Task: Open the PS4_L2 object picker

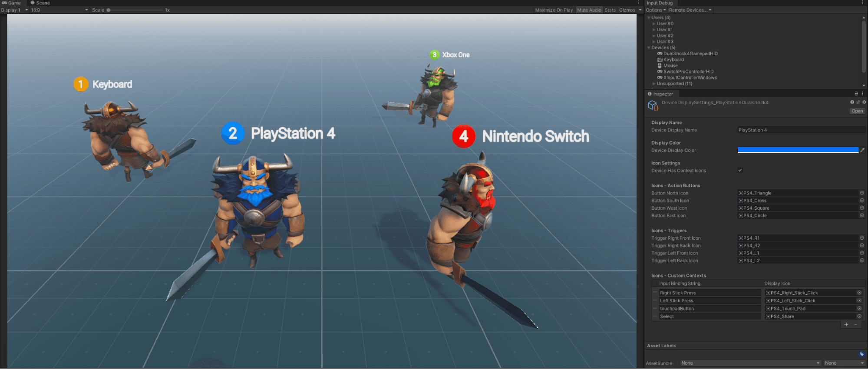Action: point(861,260)
